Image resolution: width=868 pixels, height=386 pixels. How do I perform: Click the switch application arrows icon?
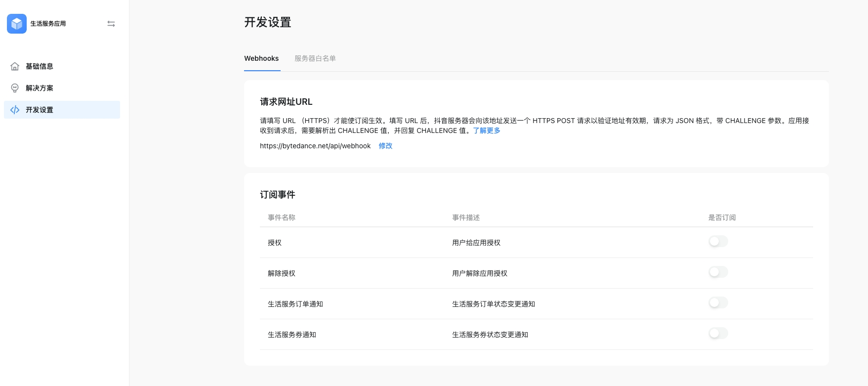pos(111,24)
